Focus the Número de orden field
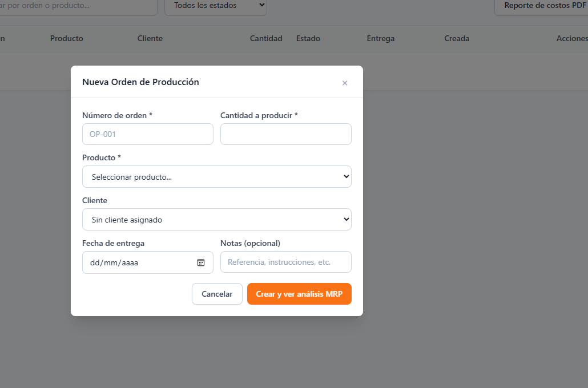This screenshot has width=588, height=388. (x=148, y=134)
